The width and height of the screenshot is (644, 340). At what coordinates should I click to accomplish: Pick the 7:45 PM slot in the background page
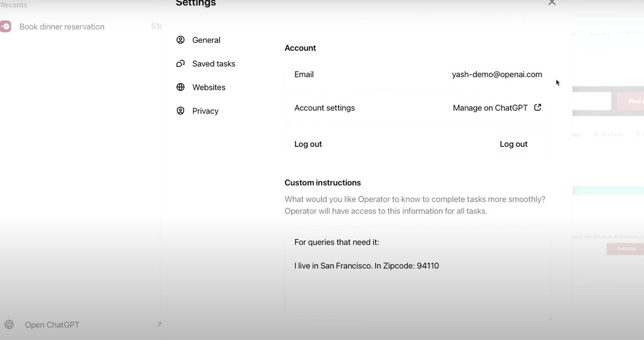[x=625, y=249]
